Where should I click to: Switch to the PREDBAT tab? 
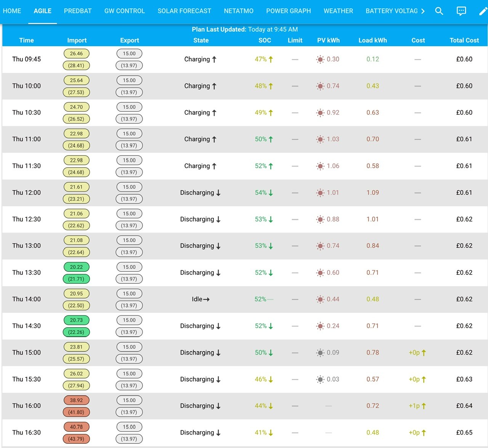click(78, 11)
